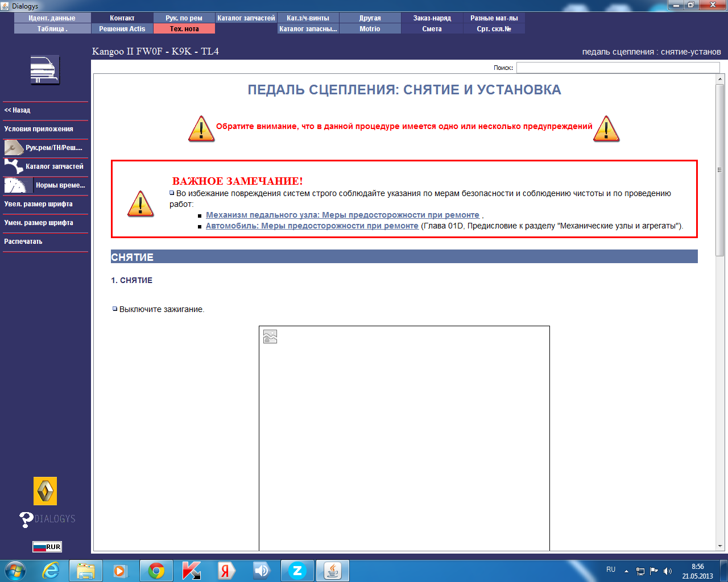Open the Другая tab

coord(370,18)
